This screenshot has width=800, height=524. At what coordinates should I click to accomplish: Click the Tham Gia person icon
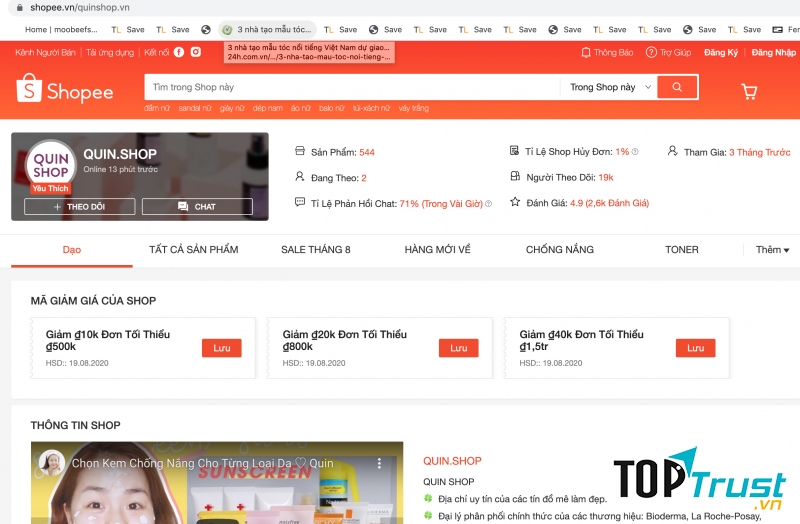(x=672, y=151)
